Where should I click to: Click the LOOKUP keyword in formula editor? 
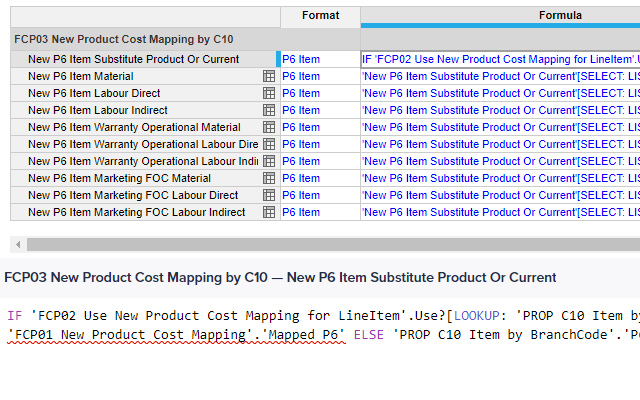[477, 316]
